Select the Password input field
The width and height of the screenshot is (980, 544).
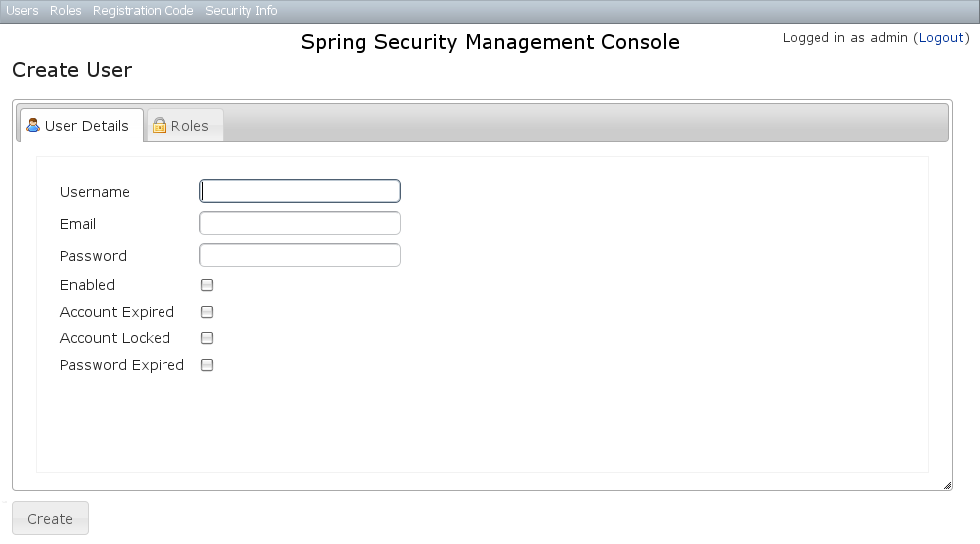click(x=300, y=255)
